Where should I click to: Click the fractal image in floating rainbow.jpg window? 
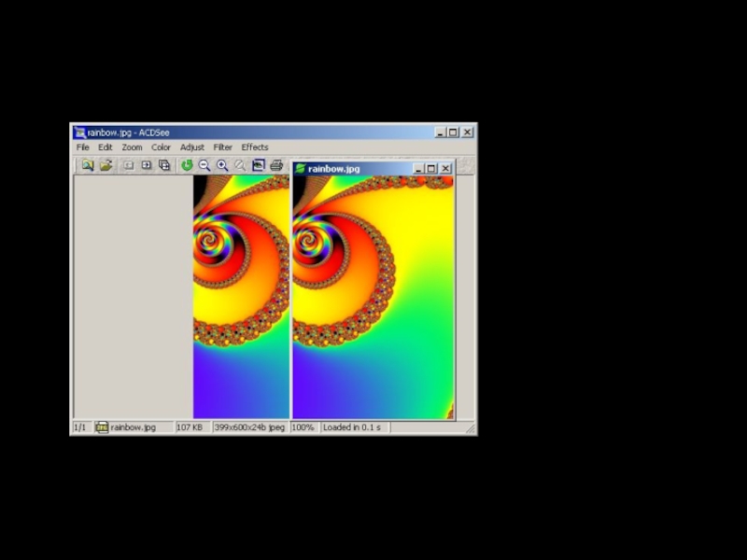tap(373, 298)
